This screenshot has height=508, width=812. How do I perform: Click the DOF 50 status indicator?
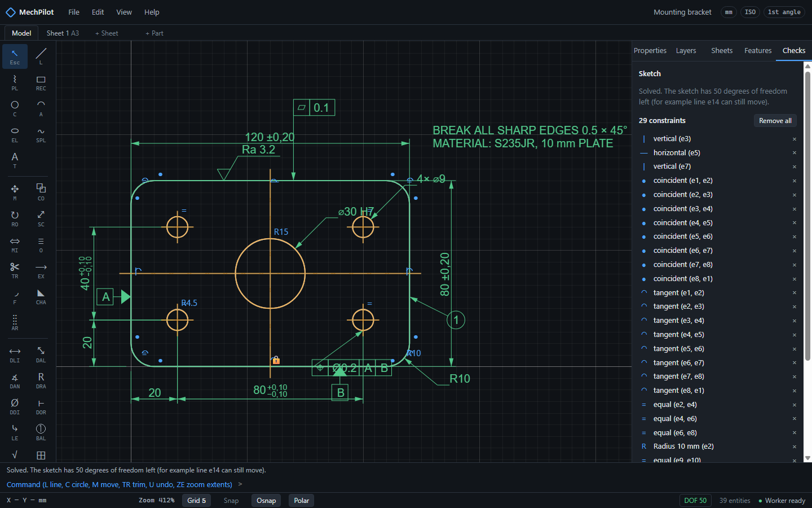[x=695, y=501]
